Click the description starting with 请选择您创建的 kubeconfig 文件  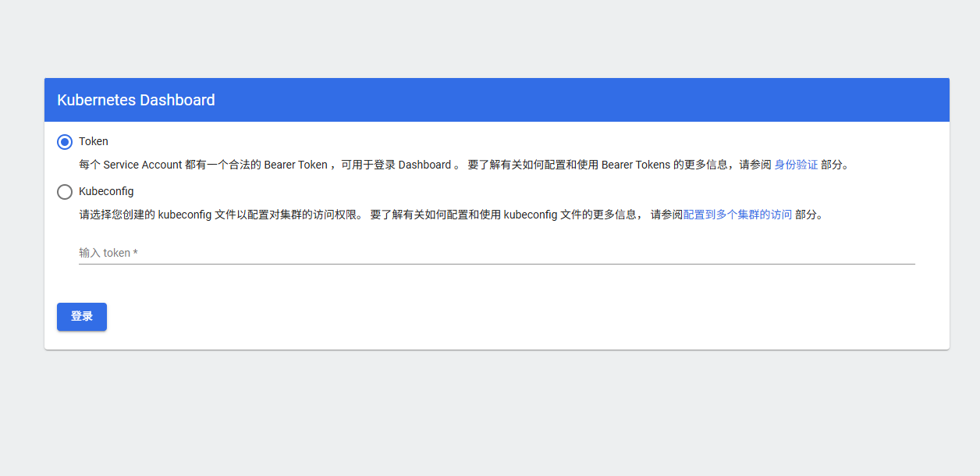(451, 215)
